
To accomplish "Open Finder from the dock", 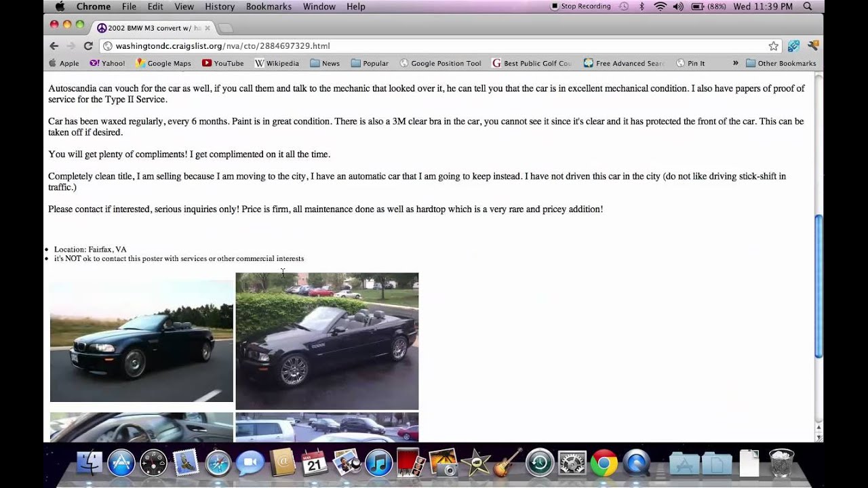I will coord(89,463).
